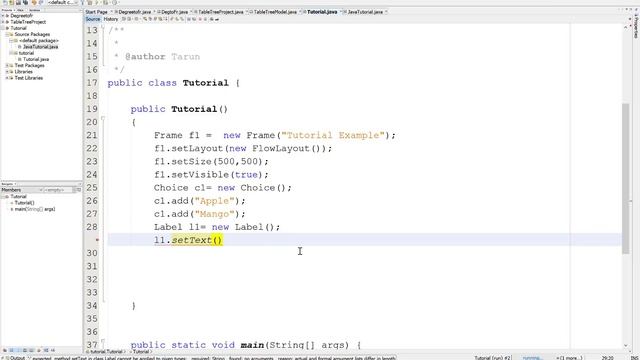Expand the Test Libraries node
Image resolution: width=640 pixels, height=360 pixels.
pyautogui.click(x=7, y=78)
